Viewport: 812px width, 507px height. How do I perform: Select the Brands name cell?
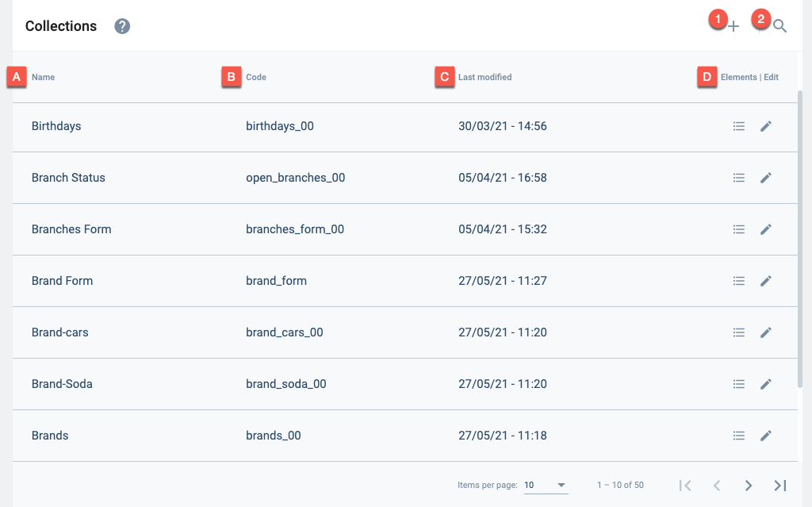pyautogui.click(x=50, y=436)
